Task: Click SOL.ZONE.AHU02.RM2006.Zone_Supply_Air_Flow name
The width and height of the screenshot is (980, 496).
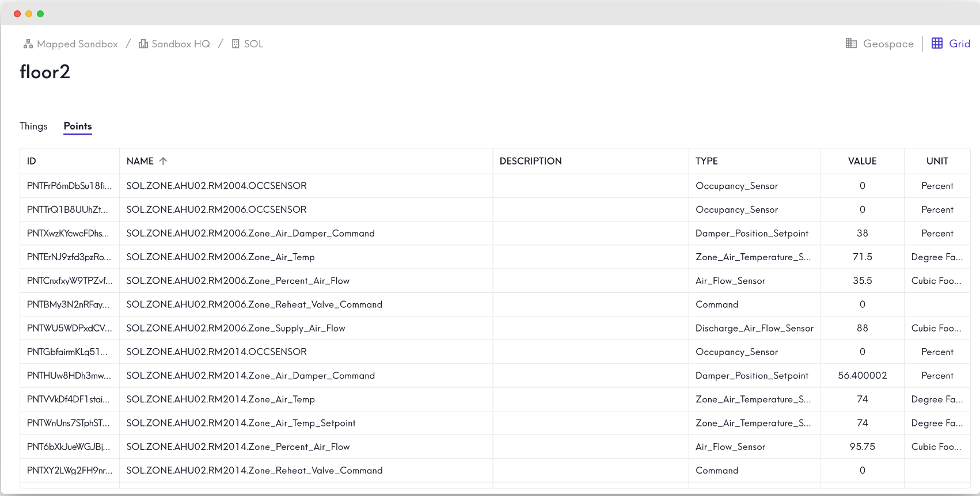Action: coord(236,328)
